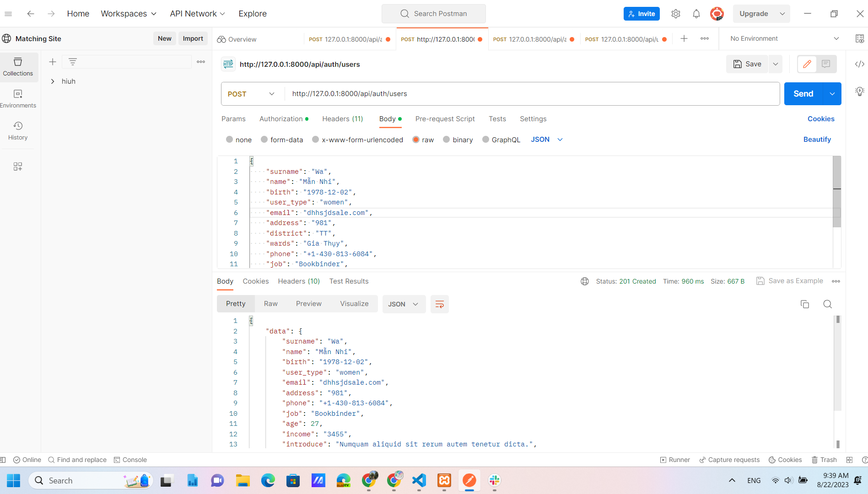Click the Import button
The height and width of the screenshot is (494, 868).
coord(193,38)
